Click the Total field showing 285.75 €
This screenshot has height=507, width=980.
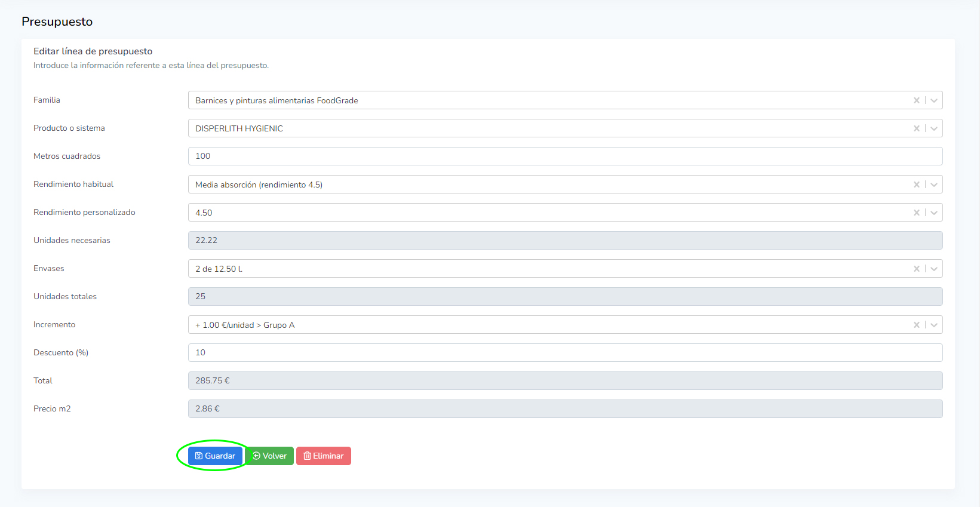click(564, 380)
